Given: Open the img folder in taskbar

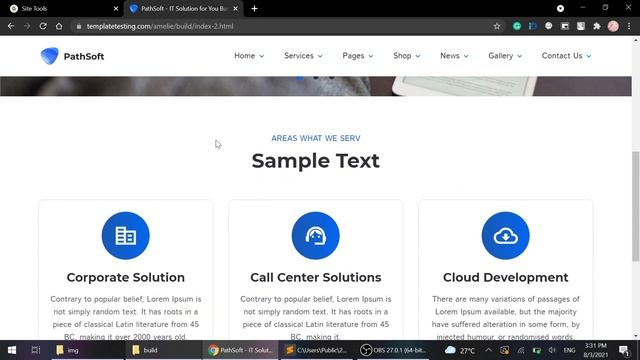Looking at the screenshot, I should [88, 350].
